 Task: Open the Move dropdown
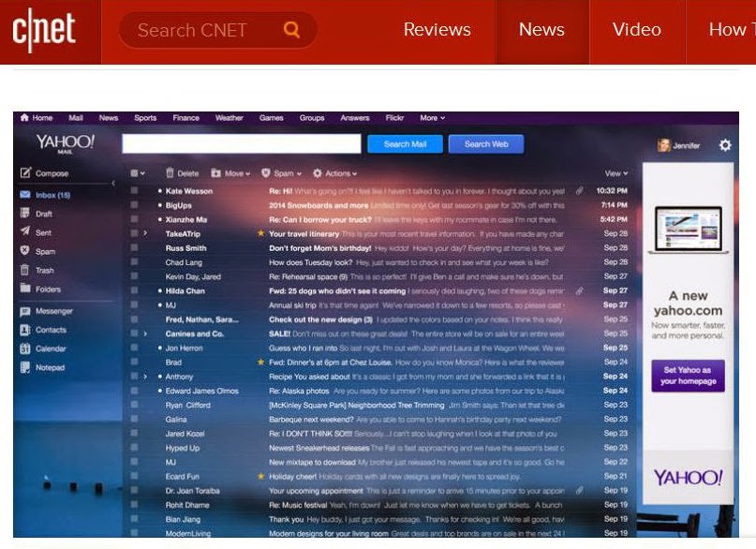pyautogui.click(x=231, y=173)
